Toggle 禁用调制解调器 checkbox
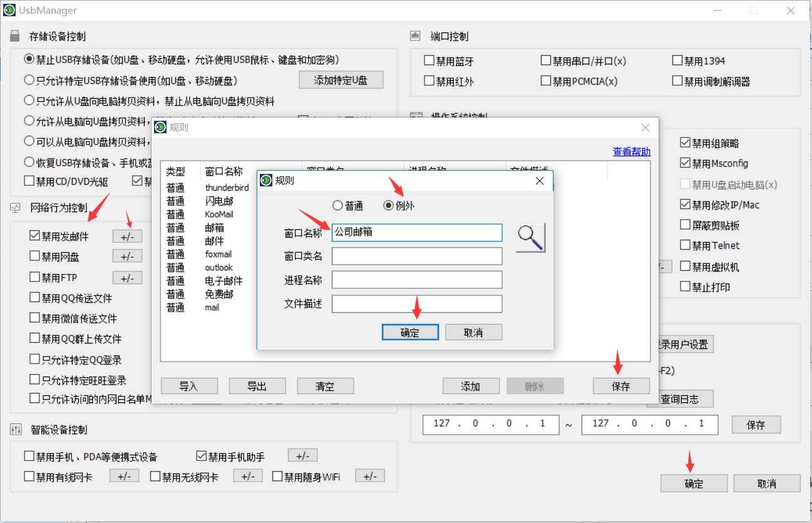 pyautogui.click(x=677, y=81)
